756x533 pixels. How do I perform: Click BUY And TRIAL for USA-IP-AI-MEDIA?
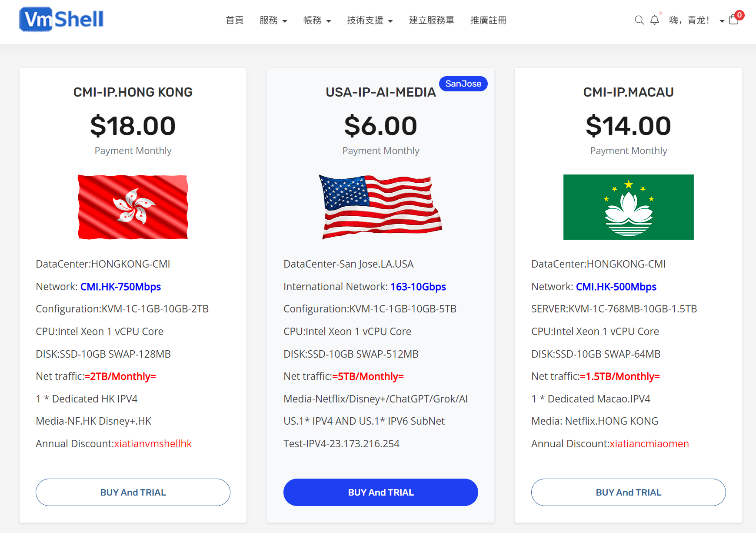[380, 492]
